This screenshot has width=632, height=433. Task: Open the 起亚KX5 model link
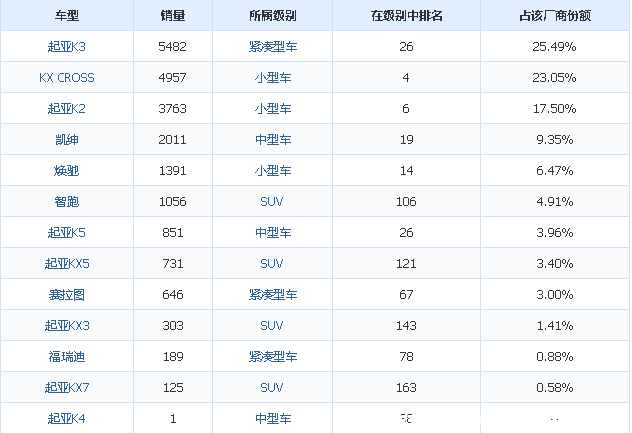click(67, 263)
